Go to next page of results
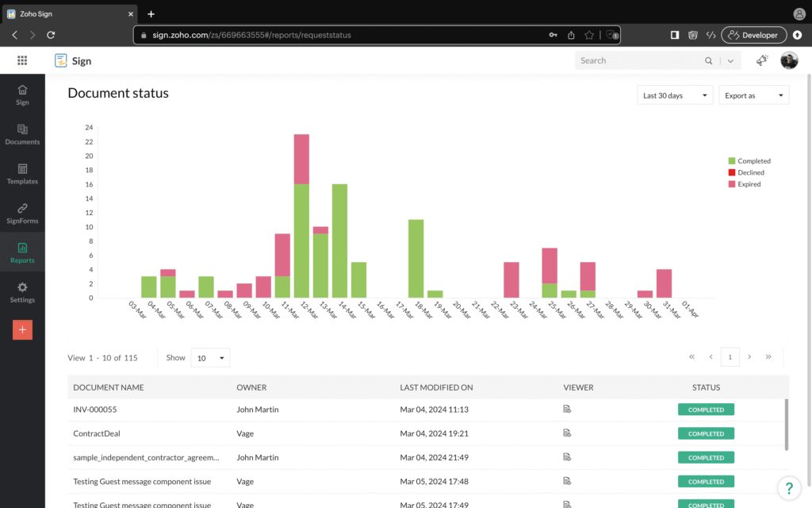 [x=749, y=357]
